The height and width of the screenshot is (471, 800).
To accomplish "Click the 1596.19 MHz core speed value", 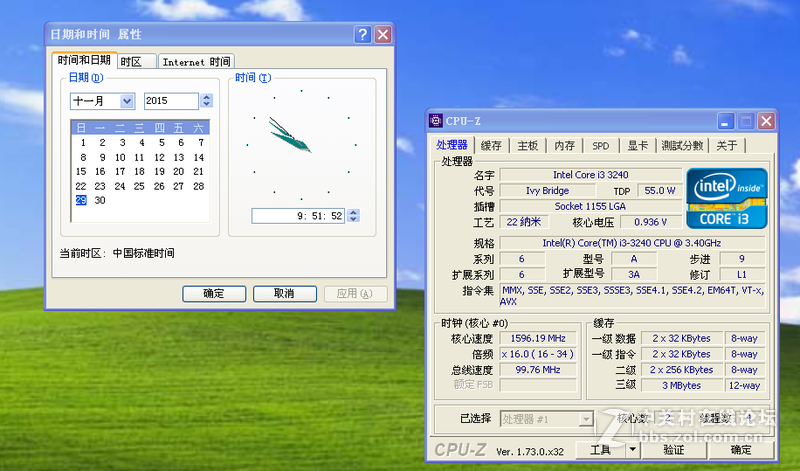I will tap(538, 338).
